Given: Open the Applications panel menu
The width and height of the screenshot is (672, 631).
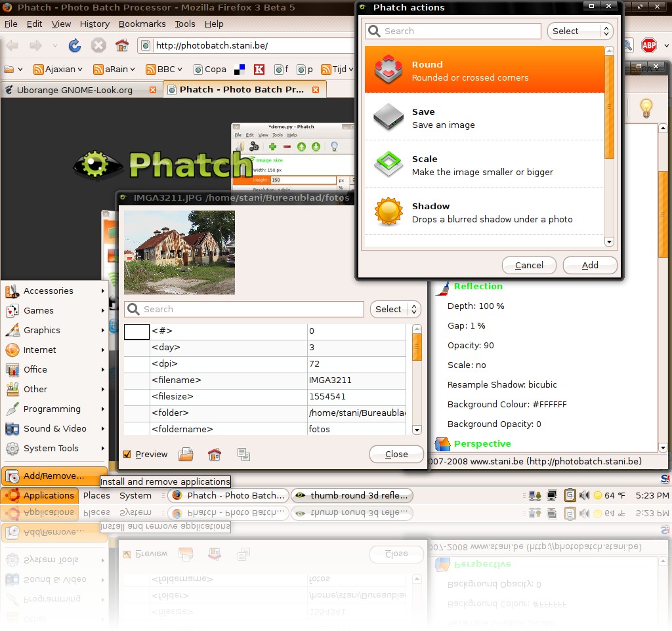Looking at the screenshot, I should [40, 496].
